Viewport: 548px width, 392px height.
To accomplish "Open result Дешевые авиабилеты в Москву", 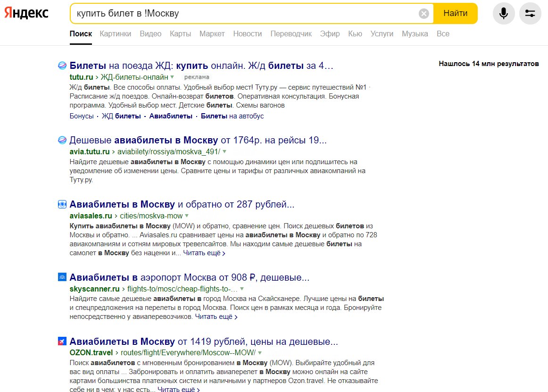I will point(198,140).
